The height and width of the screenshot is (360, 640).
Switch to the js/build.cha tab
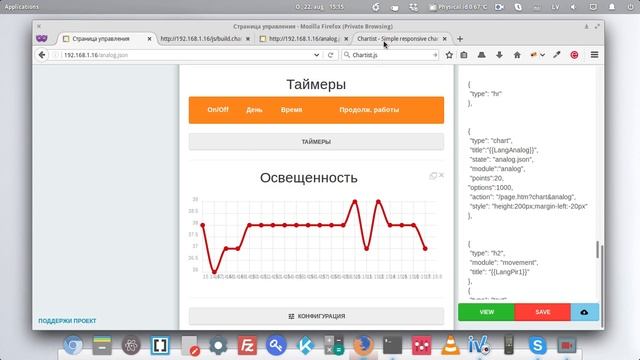(201, 39)
